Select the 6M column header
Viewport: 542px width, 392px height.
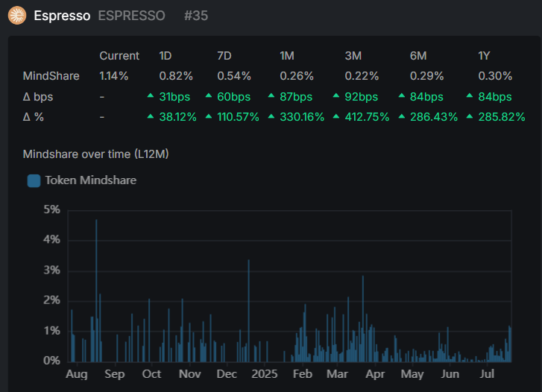(x=418, y=56)
